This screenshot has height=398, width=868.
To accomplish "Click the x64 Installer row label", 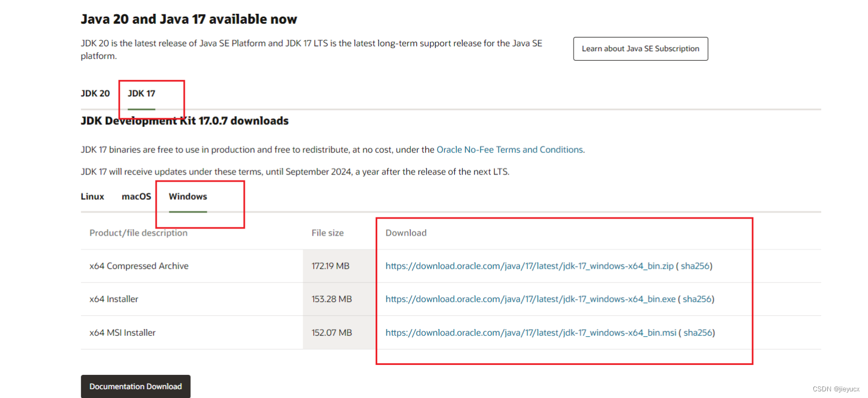I will 114,299.
